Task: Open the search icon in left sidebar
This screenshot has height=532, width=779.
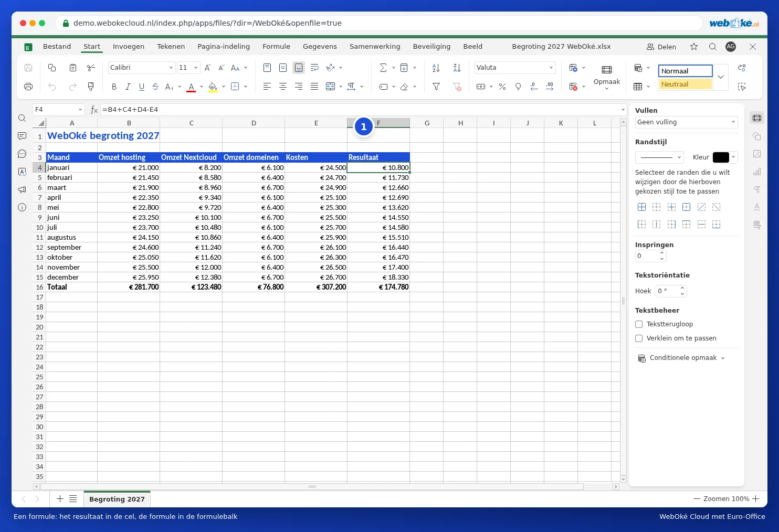Action: pos(22,118)
